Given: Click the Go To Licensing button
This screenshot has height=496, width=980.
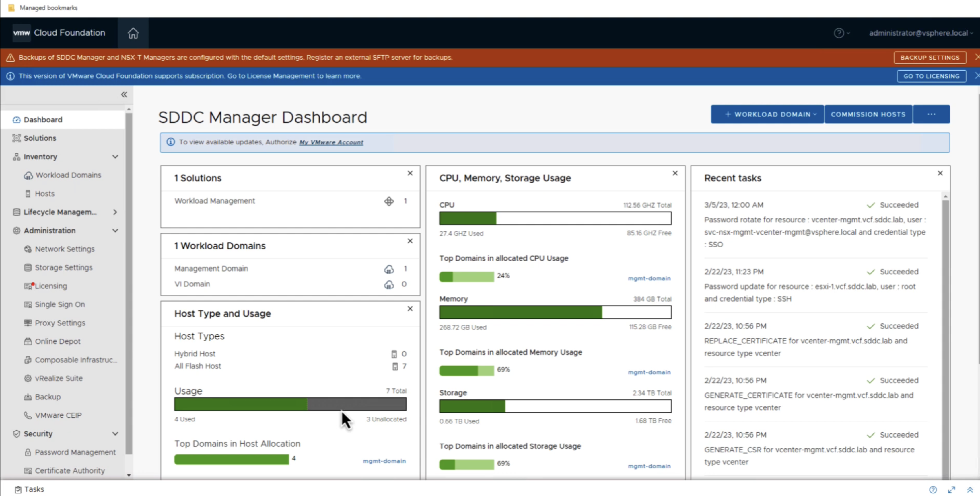Looking at the screenshot, I should click(931, 76).
